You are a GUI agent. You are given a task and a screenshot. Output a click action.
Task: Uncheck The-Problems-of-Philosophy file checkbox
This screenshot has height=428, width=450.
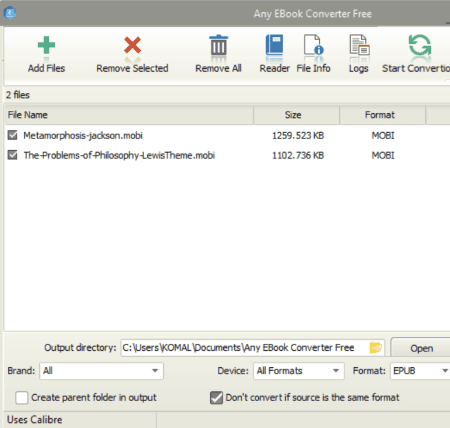[x=12, y=155]
